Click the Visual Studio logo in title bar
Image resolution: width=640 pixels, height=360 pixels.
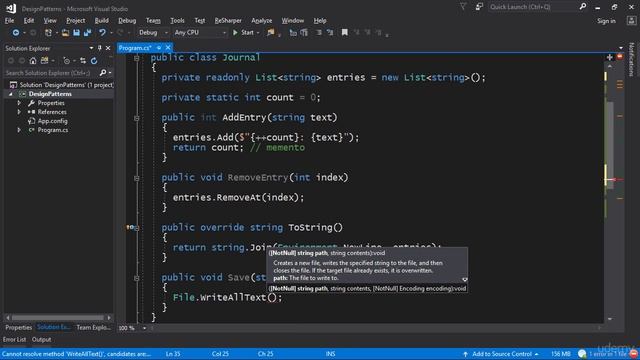11,8
